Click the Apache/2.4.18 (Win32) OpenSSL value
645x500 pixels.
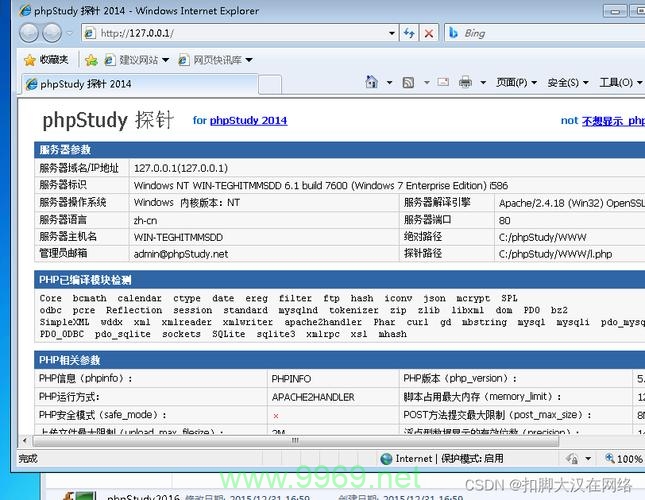click(x=571, y=203)
